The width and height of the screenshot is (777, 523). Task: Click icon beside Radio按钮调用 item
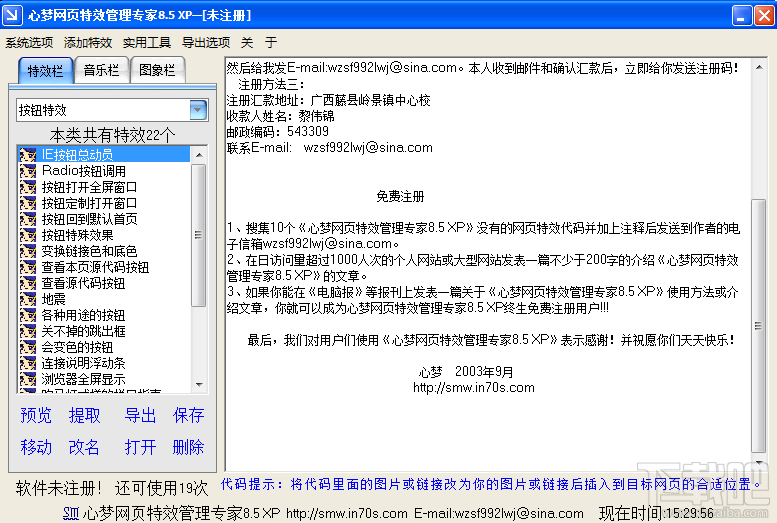coord(28,171)
